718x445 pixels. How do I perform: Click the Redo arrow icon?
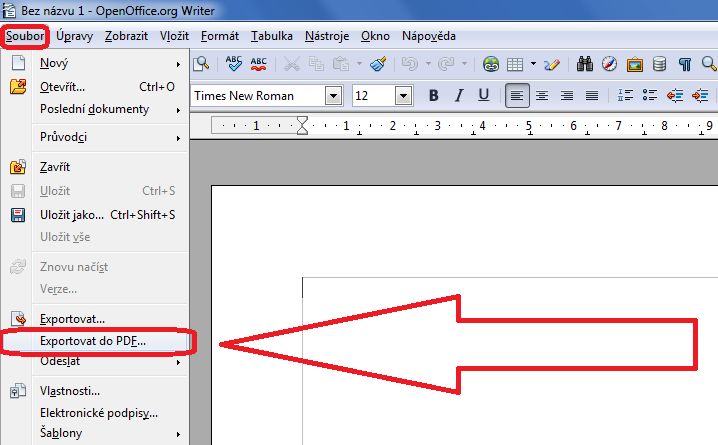tap(446, 64)
